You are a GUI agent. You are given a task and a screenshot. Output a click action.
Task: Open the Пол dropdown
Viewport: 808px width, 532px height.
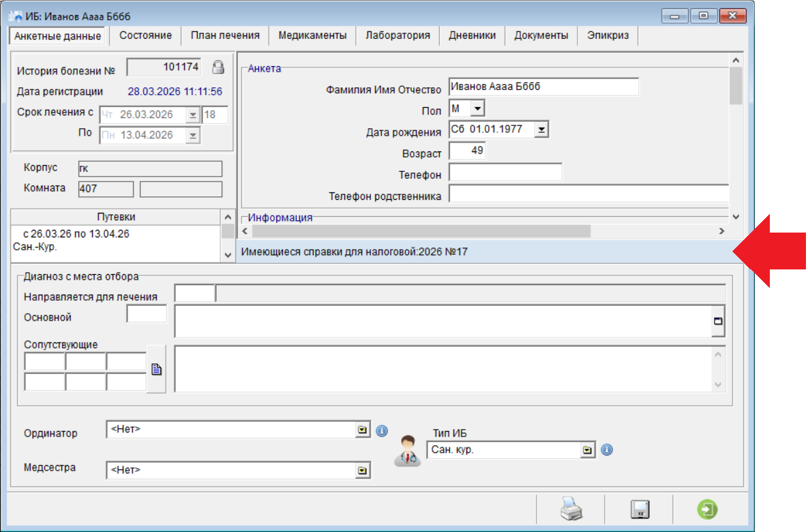478,108
